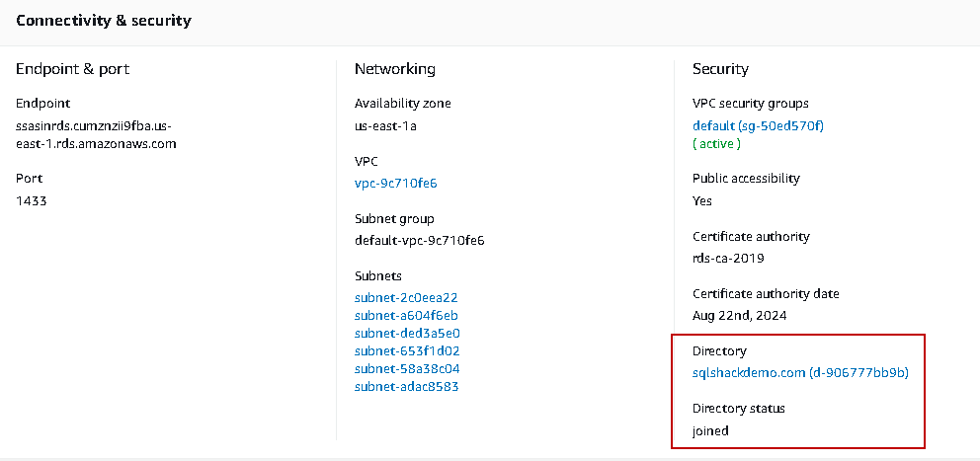Open subnet-58a38c04 link
Viewport: 980px width, 461px height.
click(x=406, y=368)
